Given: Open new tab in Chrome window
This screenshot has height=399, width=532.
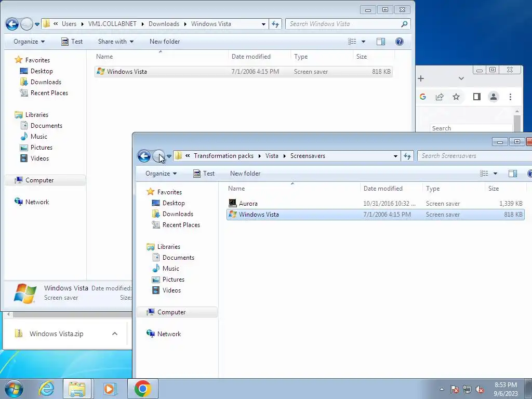Looking at the screenshot, I should pyautogui.click(x=421, y=79).
